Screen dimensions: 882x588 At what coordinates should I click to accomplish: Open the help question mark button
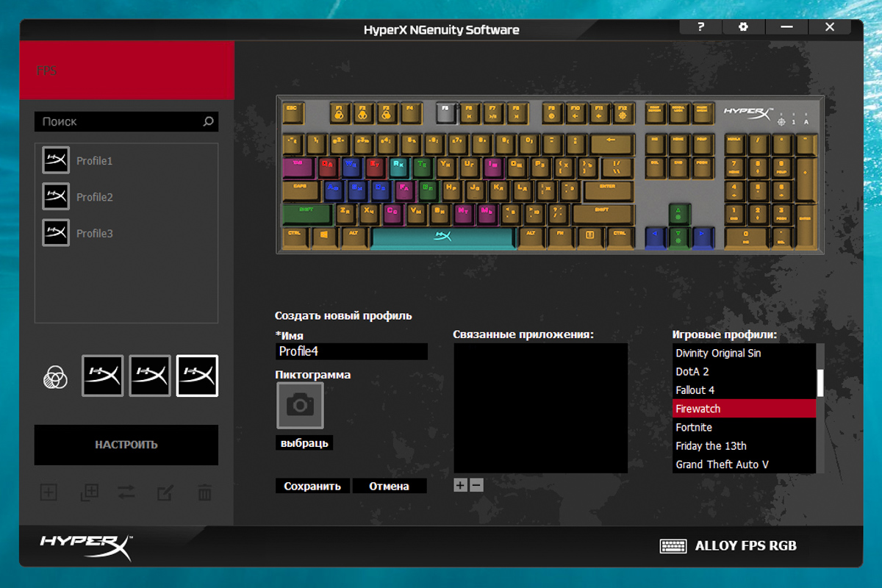(700, 27)
